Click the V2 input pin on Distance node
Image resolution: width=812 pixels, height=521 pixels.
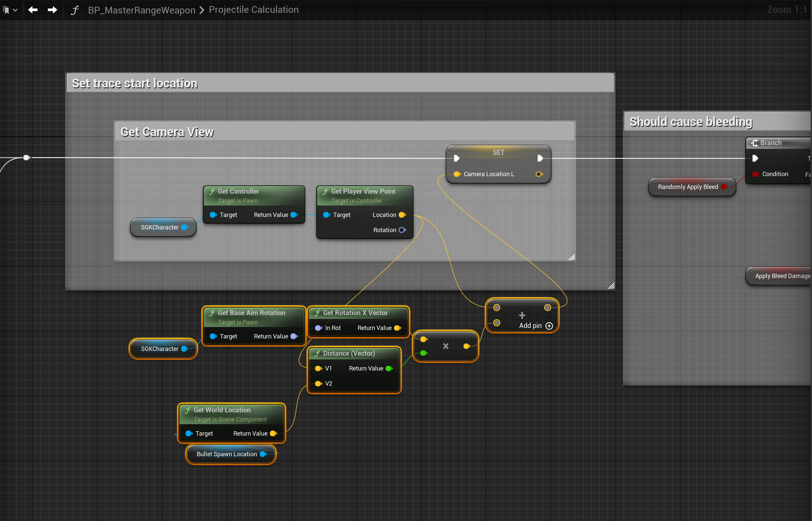point(318,384)
